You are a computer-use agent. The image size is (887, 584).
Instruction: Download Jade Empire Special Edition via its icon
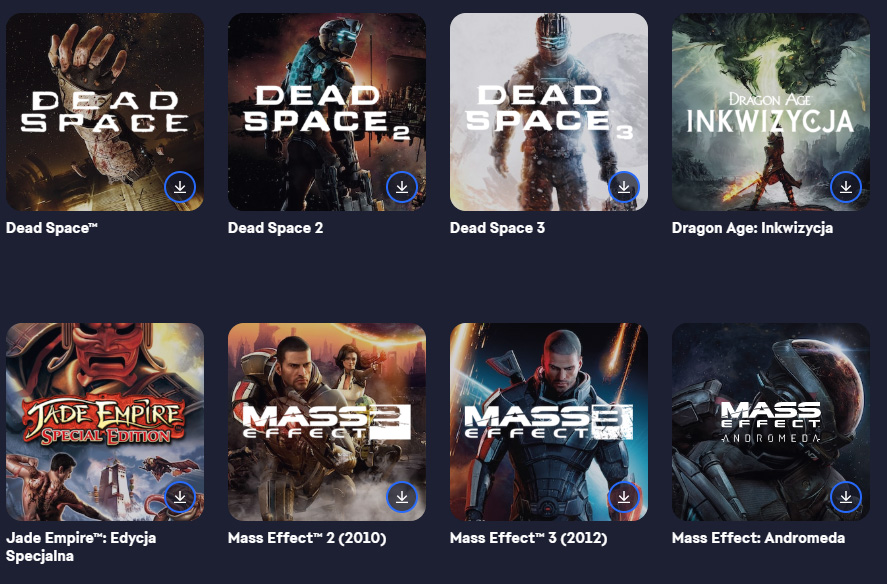(180, 497)
